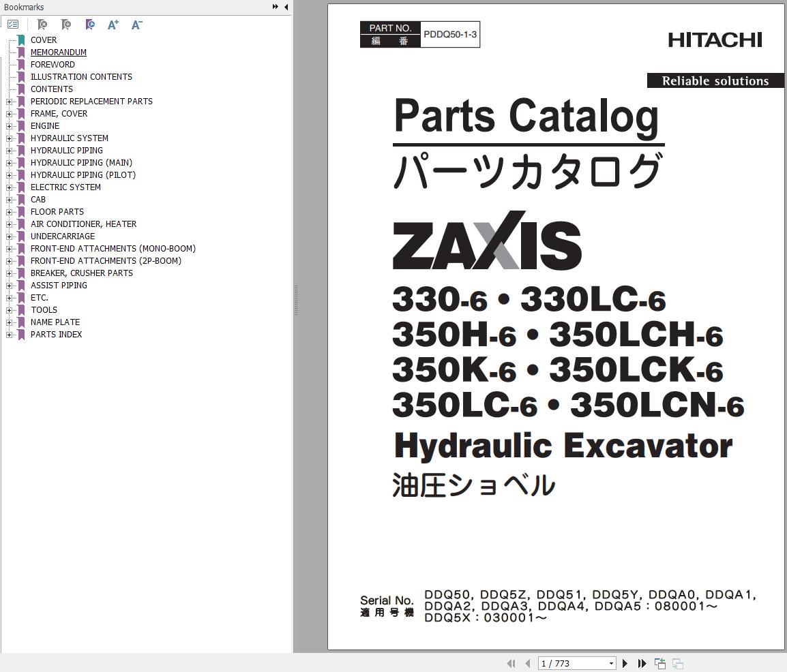Go to the previous page

tap(528, 663)
